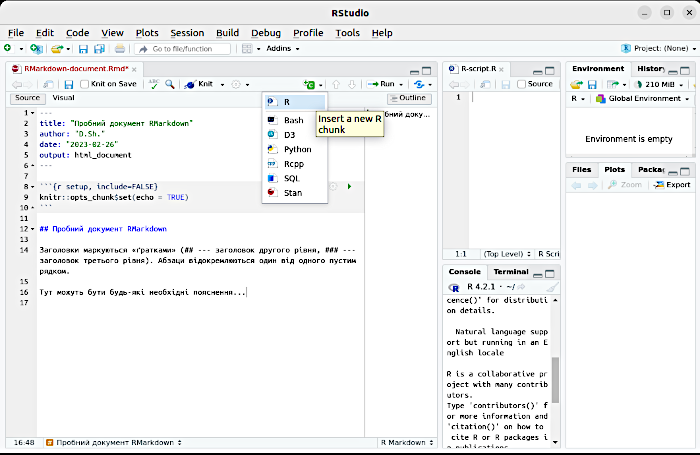
Task: Save current document in main toolbar
Action: click(x=83, y=49)
